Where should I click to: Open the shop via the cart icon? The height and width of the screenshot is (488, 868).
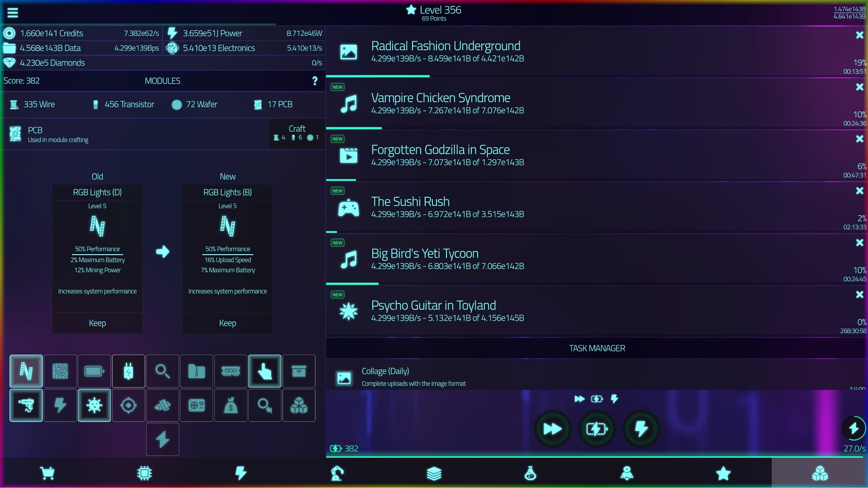(x=48, y=473)
